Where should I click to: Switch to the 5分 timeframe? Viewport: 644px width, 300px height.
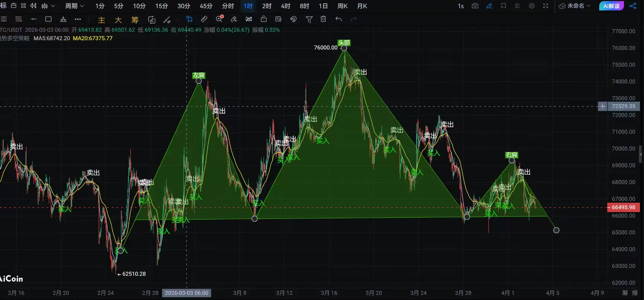[118, 6]
